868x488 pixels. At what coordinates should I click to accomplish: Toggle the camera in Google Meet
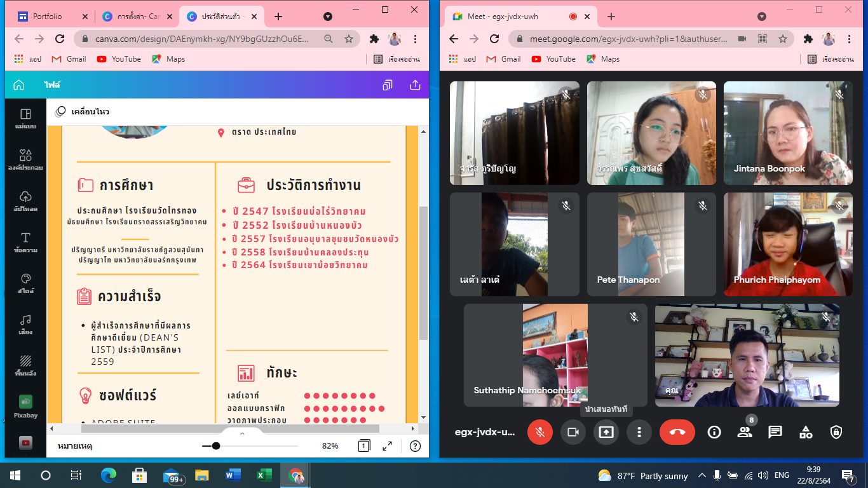[573, 432]
